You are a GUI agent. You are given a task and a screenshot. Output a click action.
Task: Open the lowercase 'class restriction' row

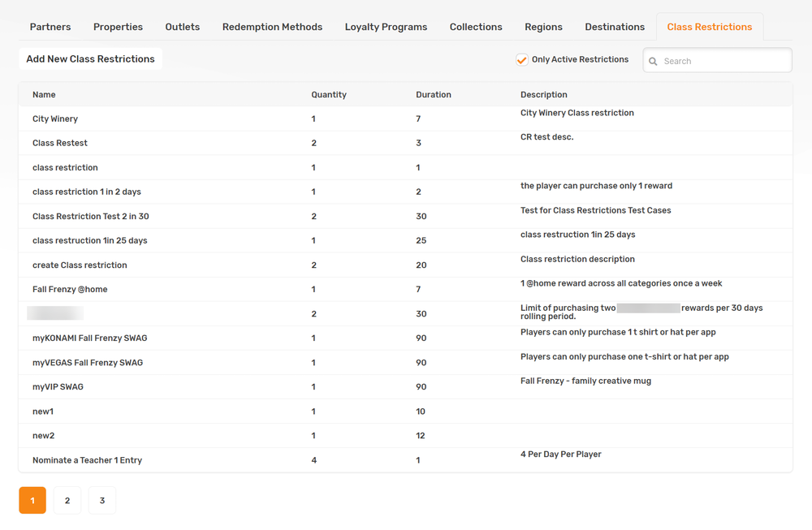pos(405,168)
